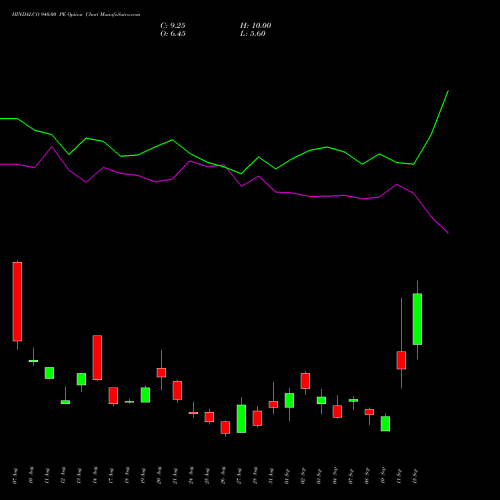Image resolution: width=500 pixels, height=500 pixels.
Task: Select the close value C: 9.25
Action: (173, 26)
